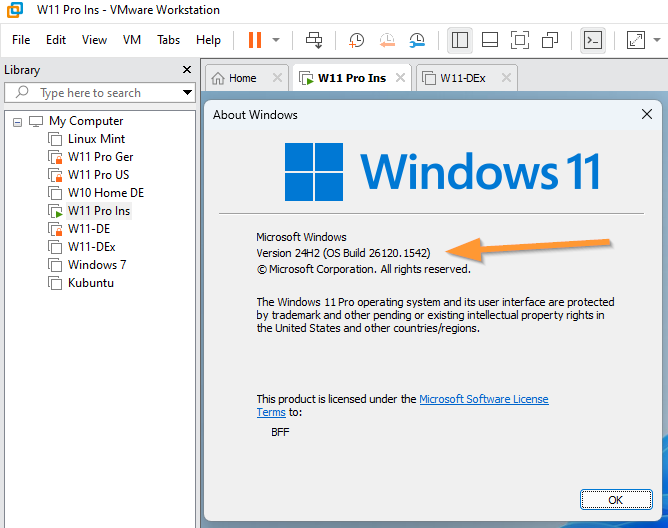
Task: Select the W10 Home DE virtual machine
Action: coord(106,193)
